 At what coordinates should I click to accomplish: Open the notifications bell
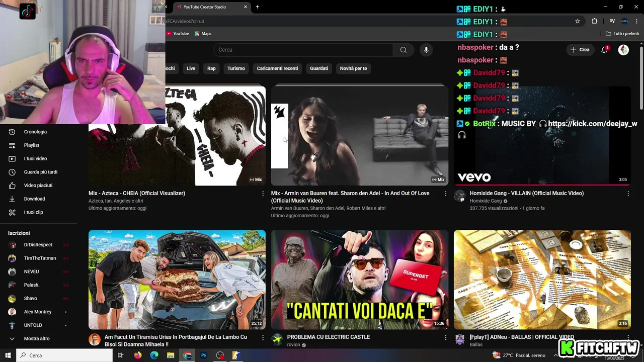tap(604, 50)
